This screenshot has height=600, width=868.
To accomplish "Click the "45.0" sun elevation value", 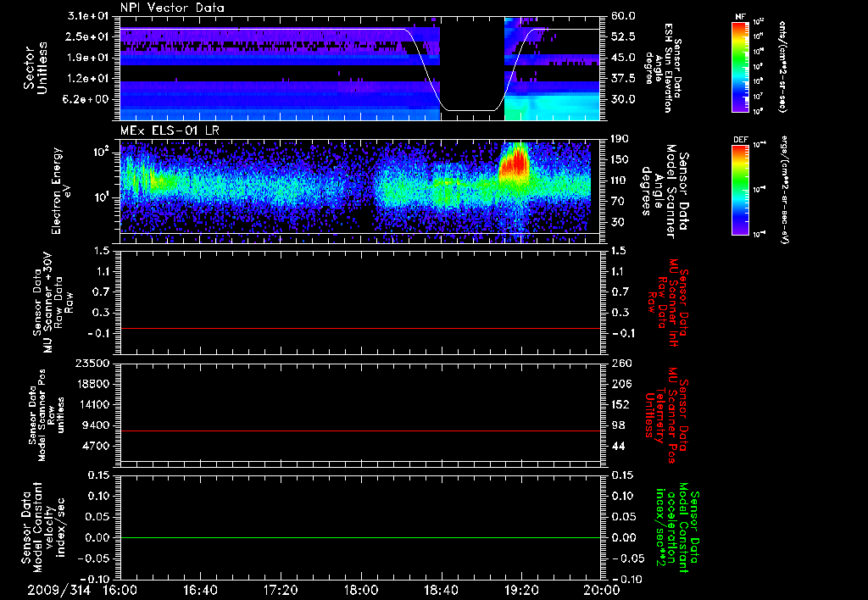I will (x=623, y=58).
